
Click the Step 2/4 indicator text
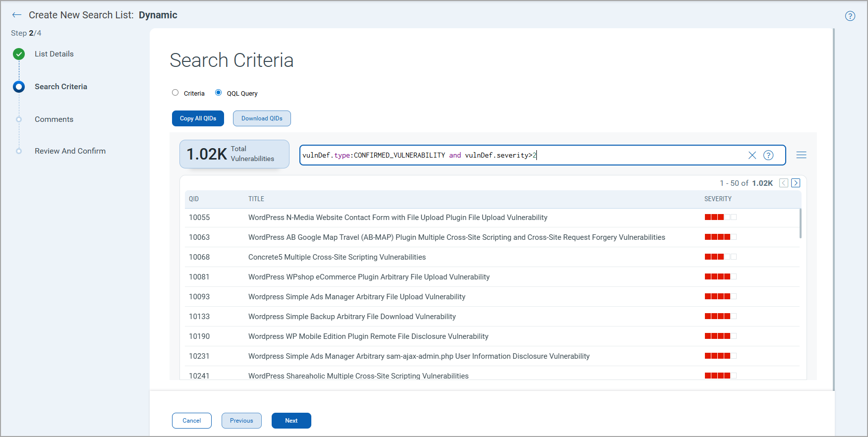[26, 33]
